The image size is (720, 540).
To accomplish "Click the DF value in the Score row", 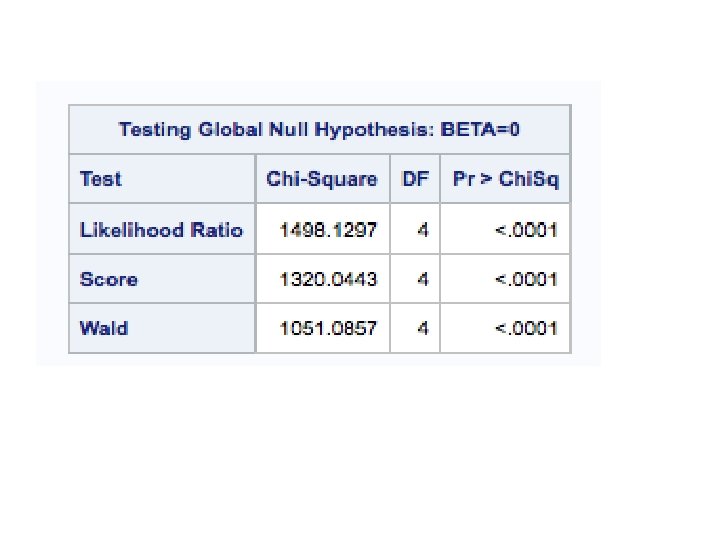I will click(x=424, y=279).
